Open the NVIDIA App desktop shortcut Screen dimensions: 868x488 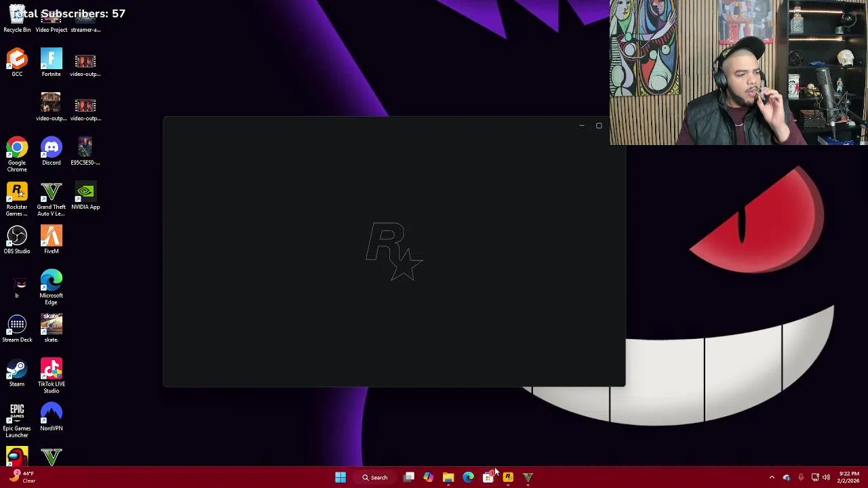point(85,196)
